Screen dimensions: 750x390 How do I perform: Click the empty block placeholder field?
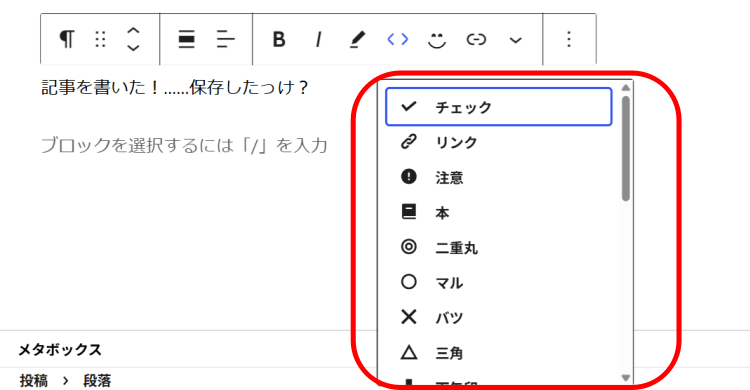184,145
